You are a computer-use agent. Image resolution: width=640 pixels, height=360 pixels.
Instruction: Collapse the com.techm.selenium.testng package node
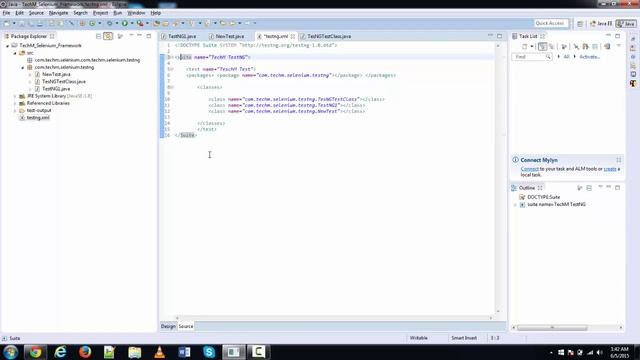pos(23,67)
